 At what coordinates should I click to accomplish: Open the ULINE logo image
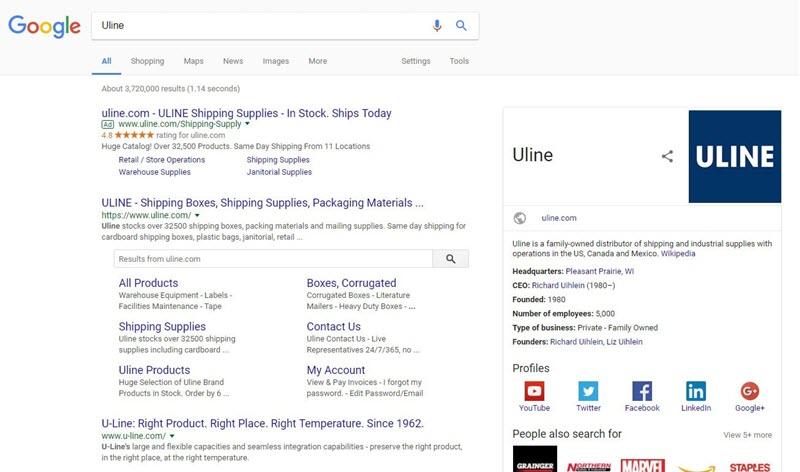coord(735,157)
